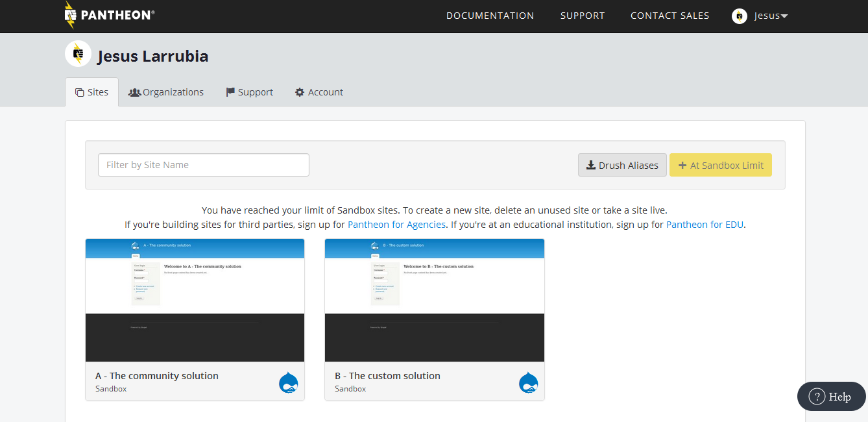Open the A - The community solution thumbnail
868x422 pixels.
(x=195, y=300)
